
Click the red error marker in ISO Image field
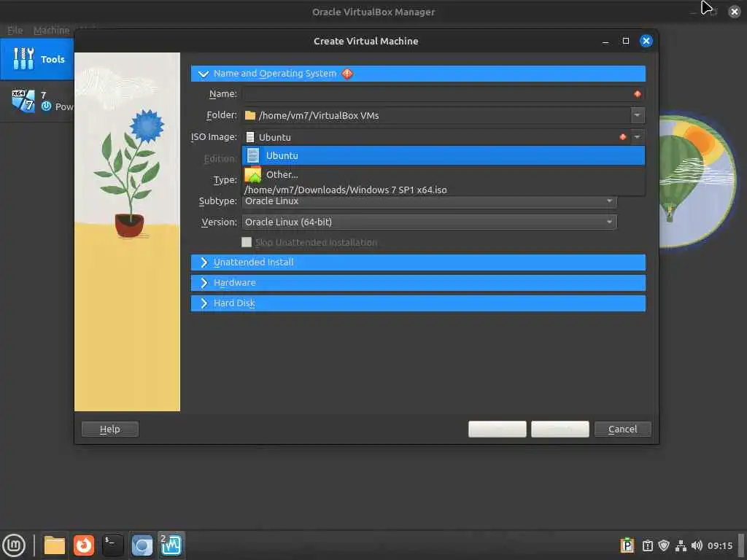coord(622,137)
